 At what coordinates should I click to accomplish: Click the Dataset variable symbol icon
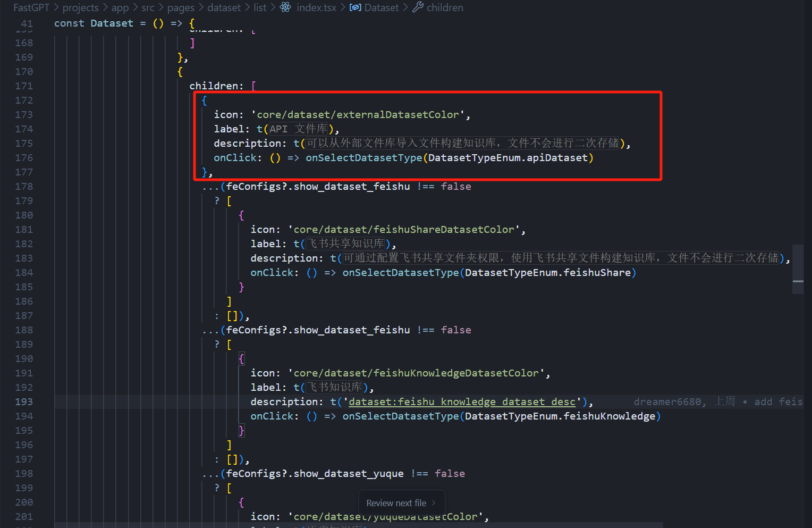pyautogui.click(x=355, y=7)
